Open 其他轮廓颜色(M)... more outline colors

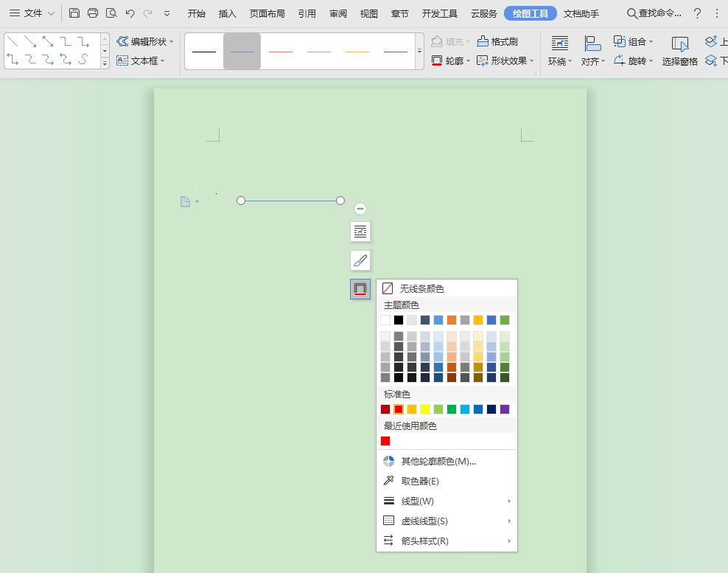click(438, 461)
